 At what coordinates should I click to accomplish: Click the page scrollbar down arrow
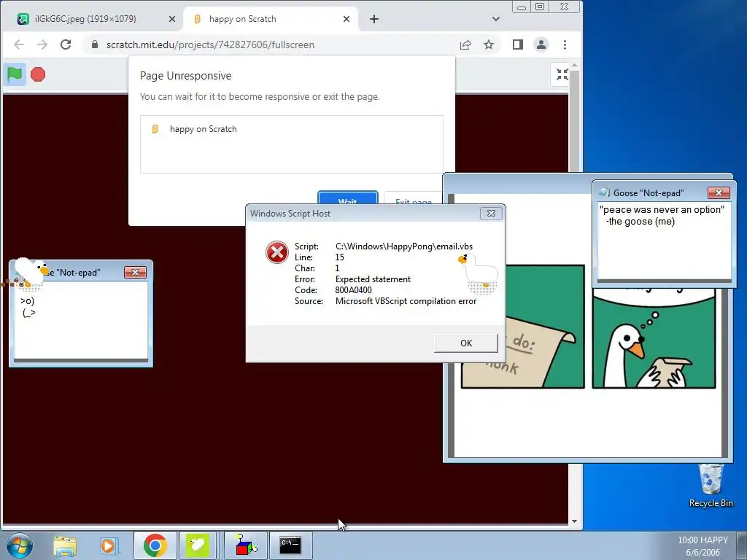point(574,521)
